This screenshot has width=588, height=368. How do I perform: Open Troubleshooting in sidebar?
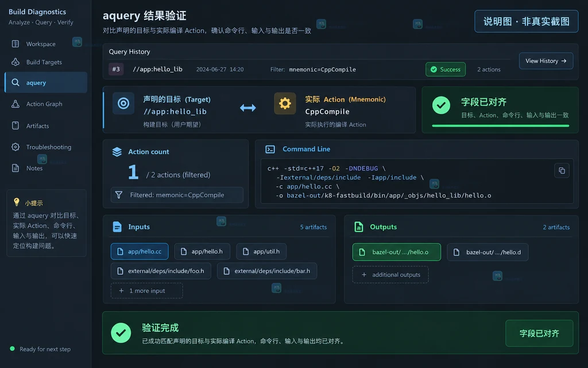coord(46,147)
